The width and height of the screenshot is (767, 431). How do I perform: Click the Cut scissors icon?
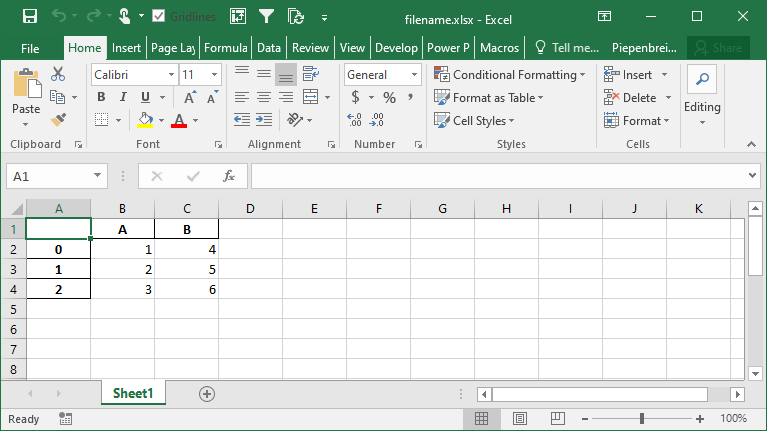point(58,74)
